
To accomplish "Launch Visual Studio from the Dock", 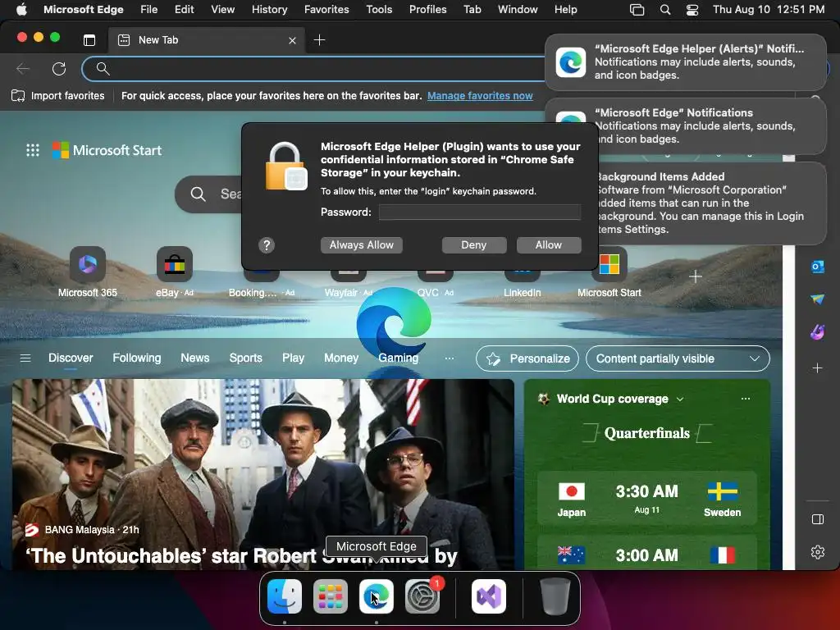I will click(489, 596).
